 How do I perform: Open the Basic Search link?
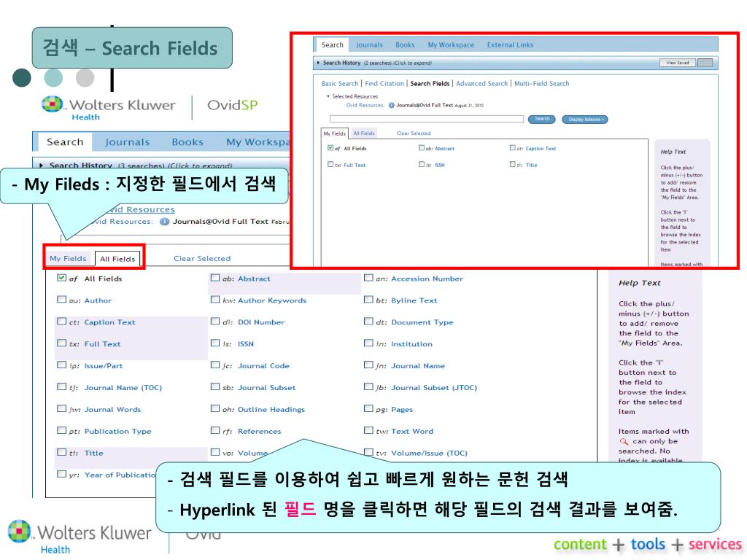tap(340, 83)
